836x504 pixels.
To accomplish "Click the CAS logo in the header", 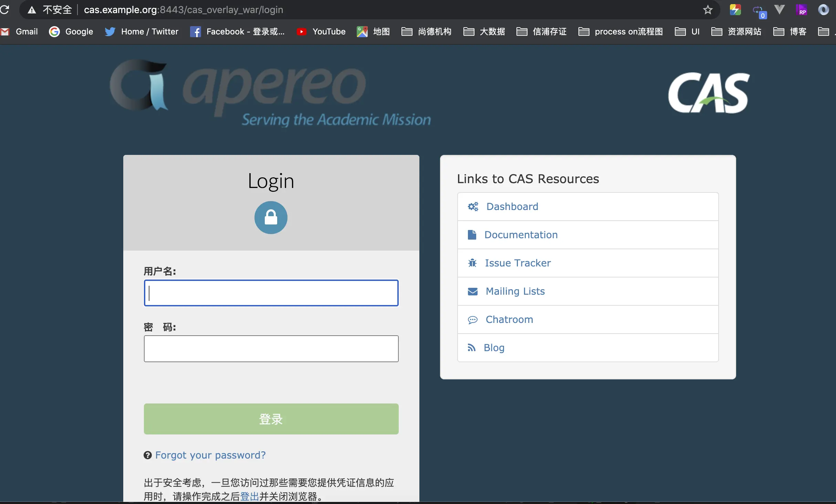I will (x=709, y=93).
